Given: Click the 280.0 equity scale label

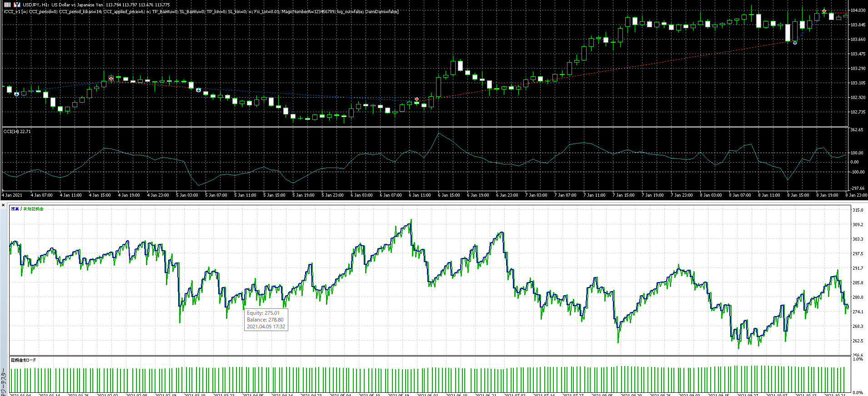Looking at the screenshot, I should click(858, 297).
